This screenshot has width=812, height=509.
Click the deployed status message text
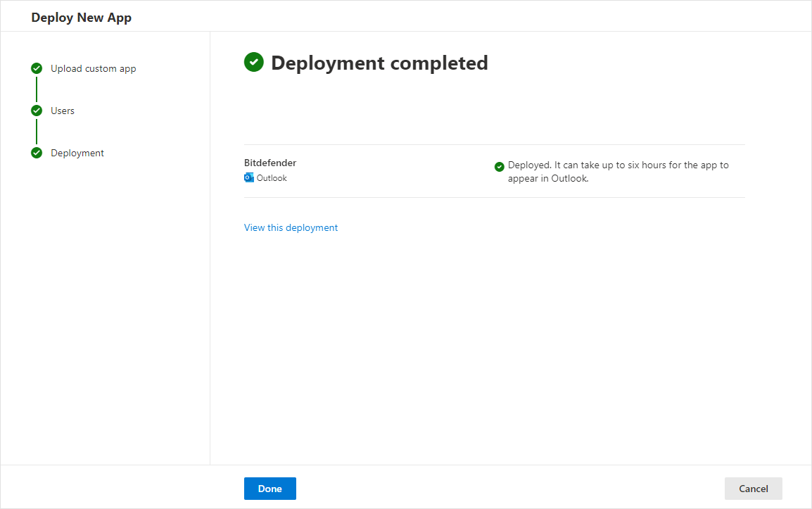coord(618,171)
